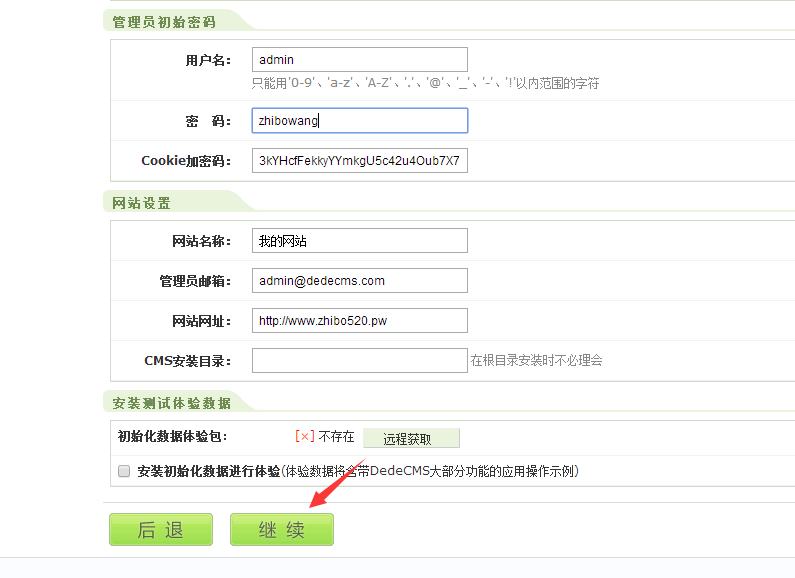Click the [×] not-exist status icon
The image size is (795, 578).
305,437
